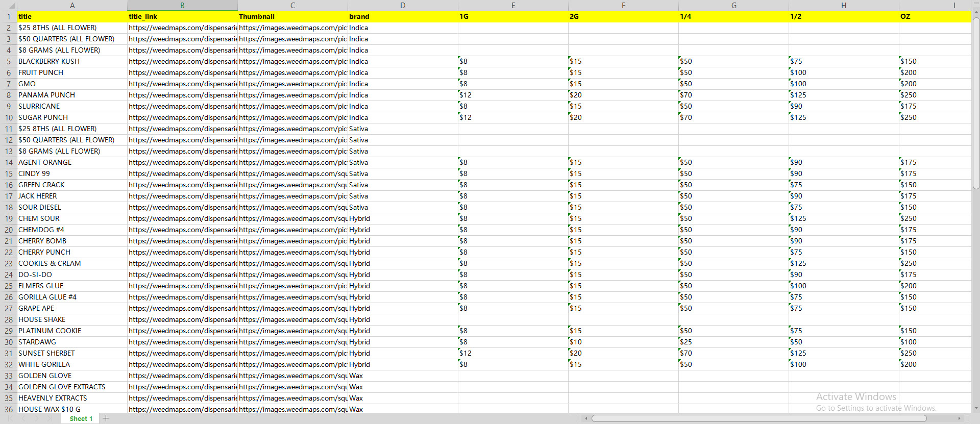Select the 'COOKIES & CREAM' cell
980x424 pixels.
tap(72, 263)
